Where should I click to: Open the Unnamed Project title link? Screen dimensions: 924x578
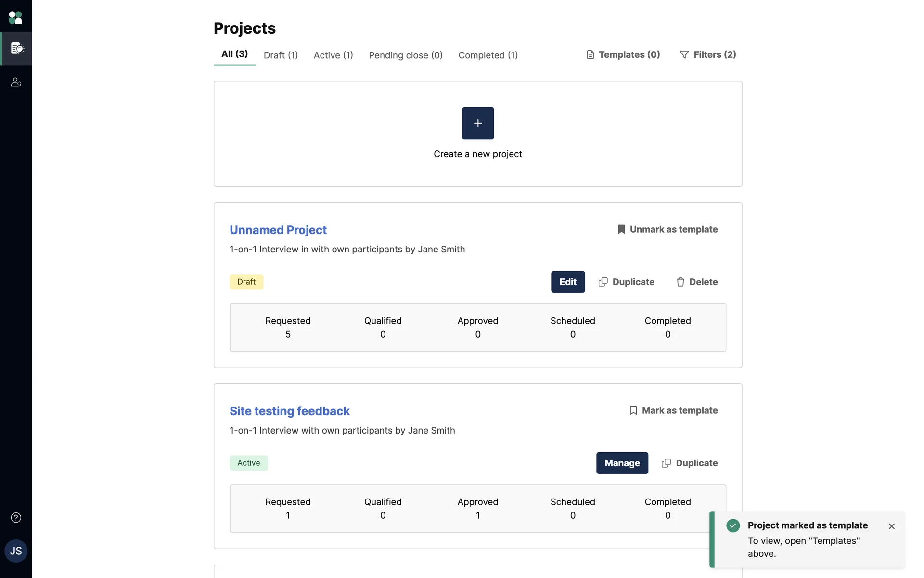coord(278,230)
